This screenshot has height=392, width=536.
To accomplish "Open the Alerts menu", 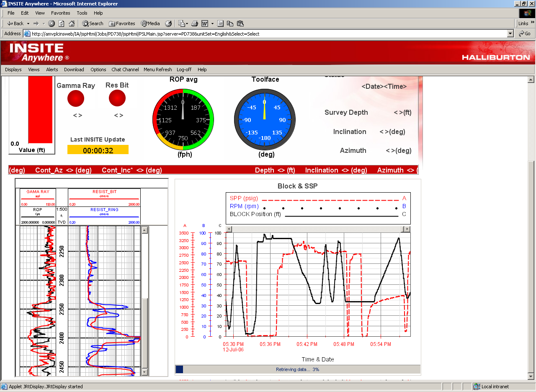I will click(52, 70).
